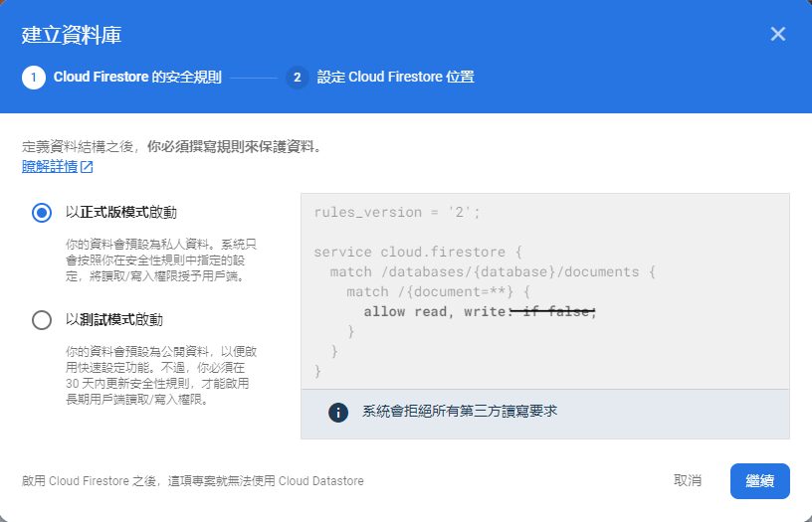Click the external link icon beside 瞭解詳情
The width and height of the screenshot is (812, 522).
coord(87,167)
